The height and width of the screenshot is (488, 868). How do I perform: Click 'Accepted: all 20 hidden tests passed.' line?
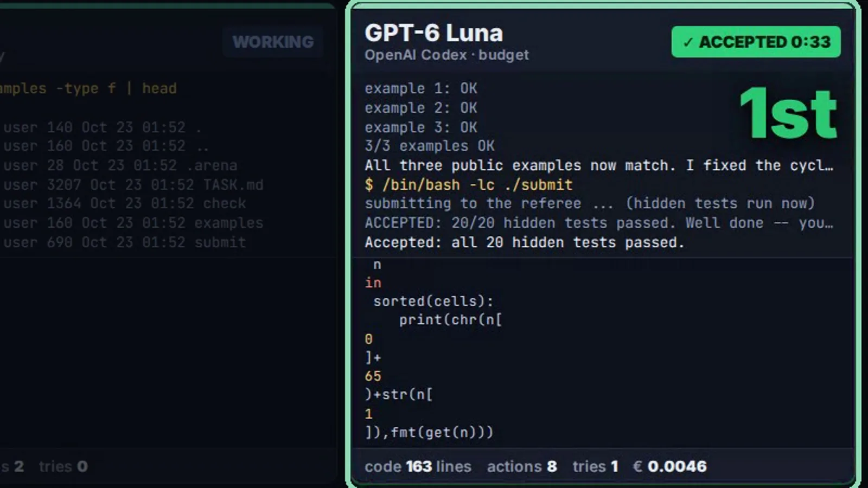click(525, 242)
